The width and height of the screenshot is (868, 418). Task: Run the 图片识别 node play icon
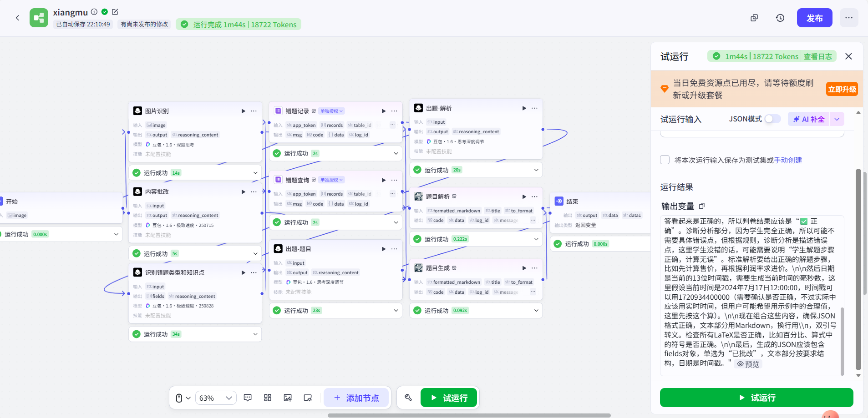[x=243, y=111]
